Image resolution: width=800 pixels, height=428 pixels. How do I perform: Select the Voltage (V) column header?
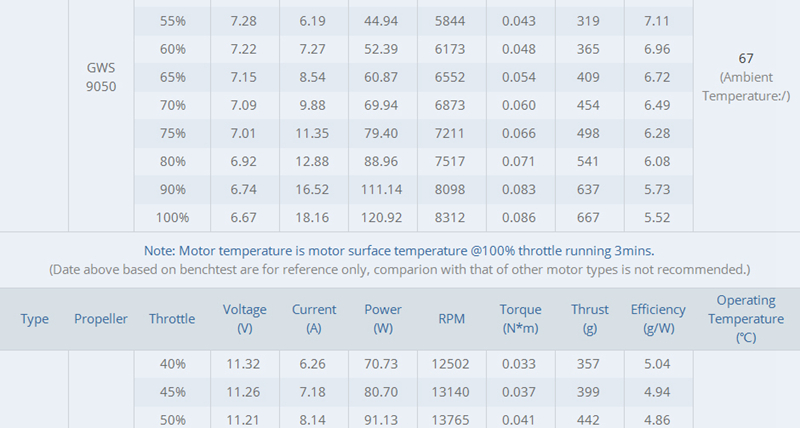pyautogui.click(x=244, y=319)
